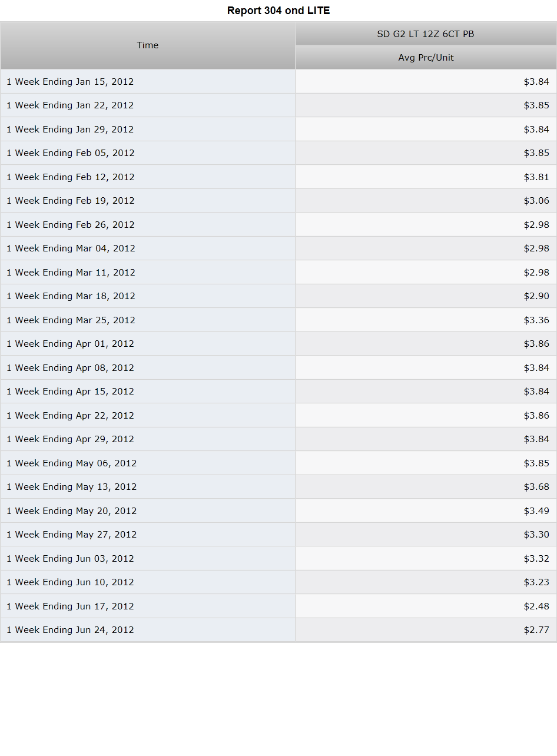Click the $3.49 price value
Screen dimensions: 557x756
coord(536,510)
